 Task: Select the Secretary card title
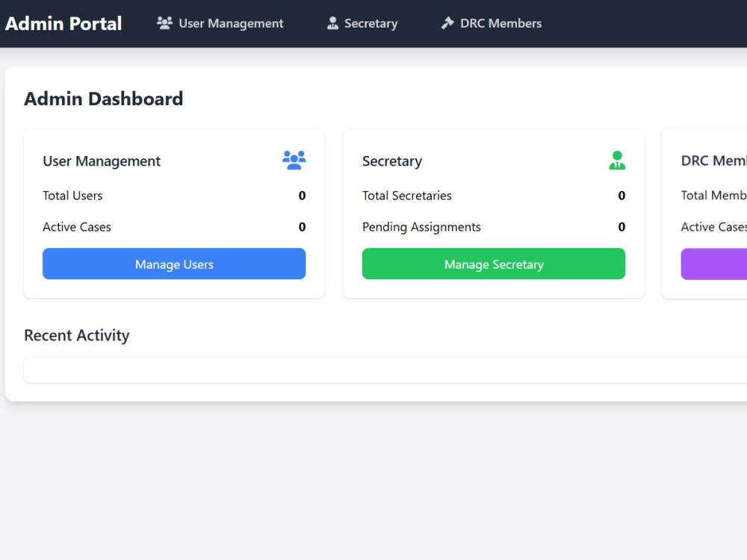392,161
